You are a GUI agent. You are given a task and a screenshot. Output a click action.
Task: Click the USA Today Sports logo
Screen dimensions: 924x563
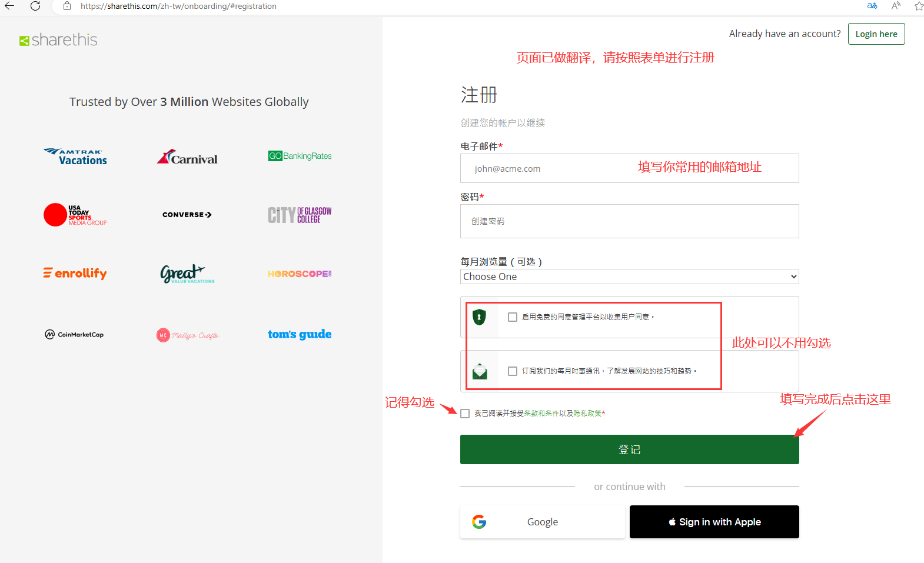click(75, 215)
